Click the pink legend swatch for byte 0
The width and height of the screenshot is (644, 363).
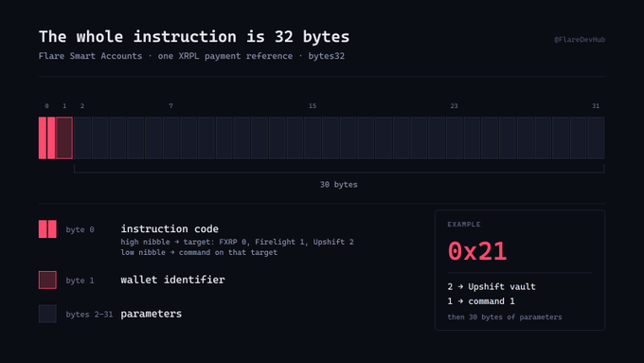(x=47, y=229)
